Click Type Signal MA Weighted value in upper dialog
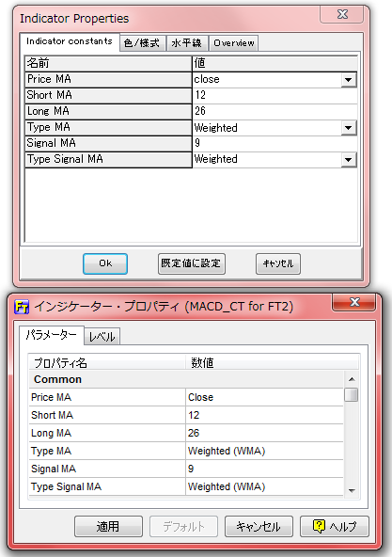392x557 pixels. coord(267,160)
